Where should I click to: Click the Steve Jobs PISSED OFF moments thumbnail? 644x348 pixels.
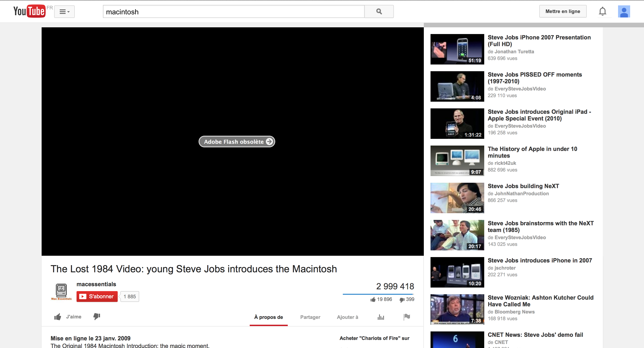point(457,86)
